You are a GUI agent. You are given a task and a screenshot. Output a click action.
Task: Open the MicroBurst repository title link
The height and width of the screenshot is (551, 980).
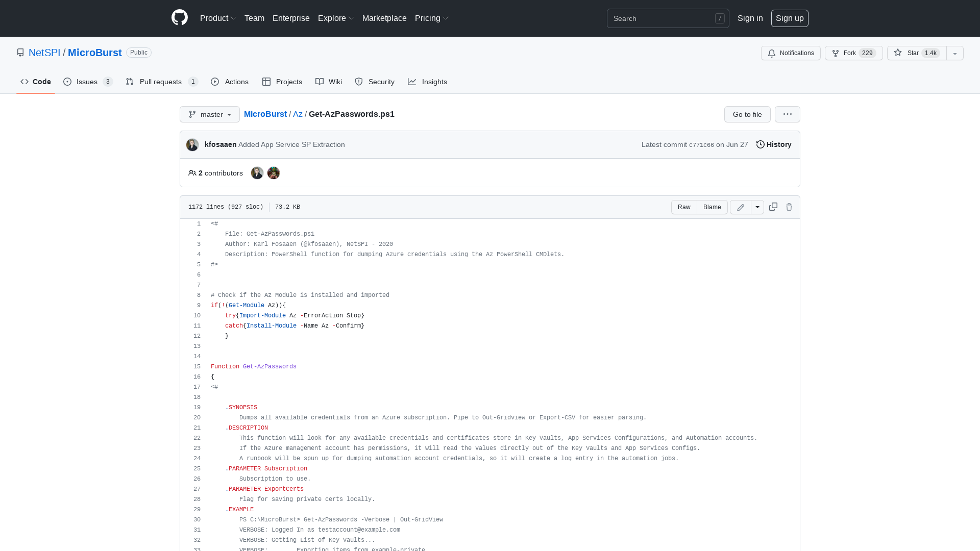click(x=95, y=53)
